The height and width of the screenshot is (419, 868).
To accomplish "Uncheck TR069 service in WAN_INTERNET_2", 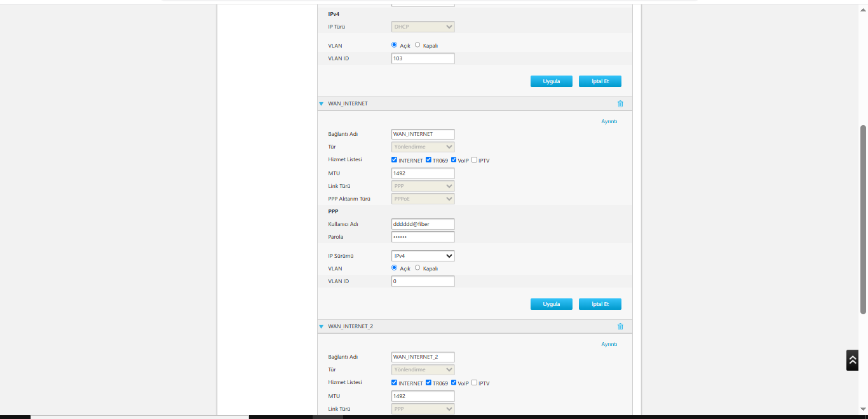I will [x=429, y=383].
